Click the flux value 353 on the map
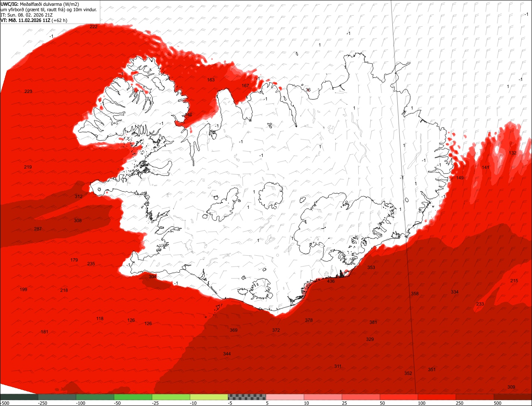 [371, 267]
